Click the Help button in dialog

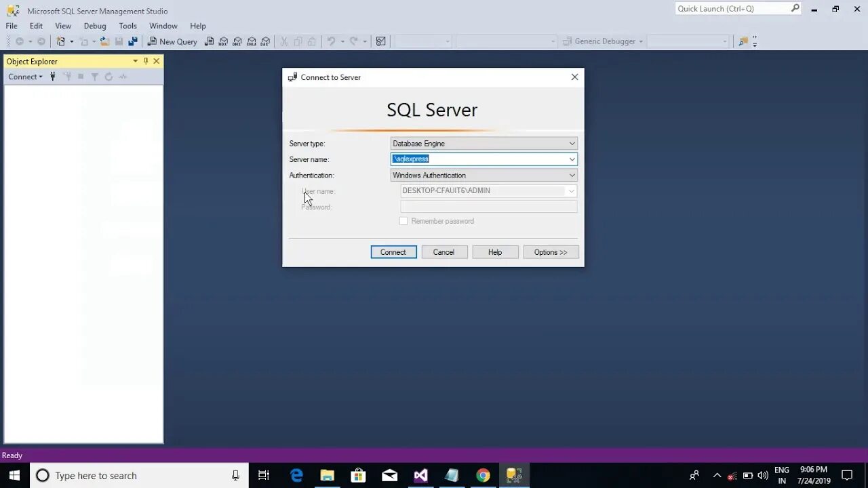495,252
